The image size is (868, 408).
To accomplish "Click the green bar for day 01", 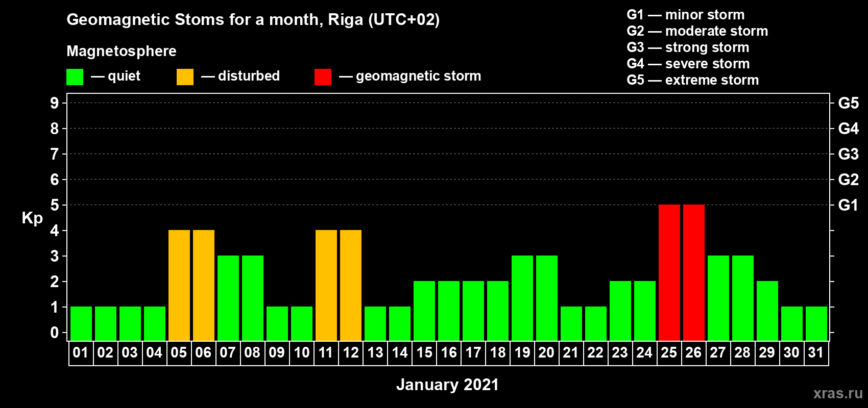I will (x=81, y=323).
